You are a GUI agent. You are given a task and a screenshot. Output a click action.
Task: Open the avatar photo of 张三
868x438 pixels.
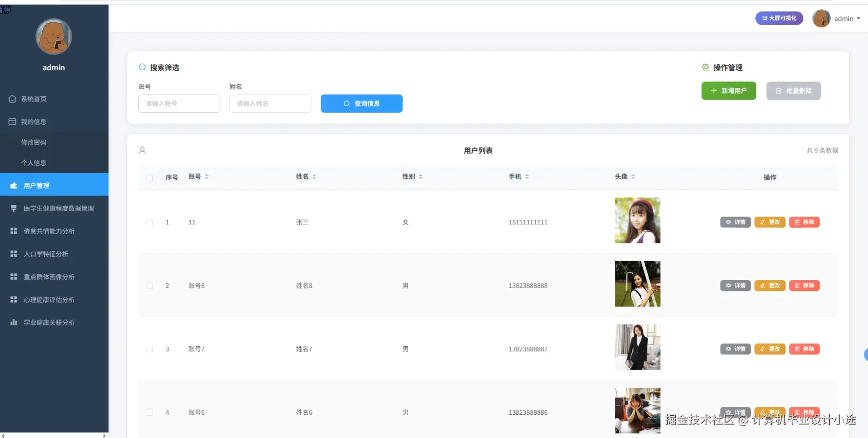coord(638,220)
